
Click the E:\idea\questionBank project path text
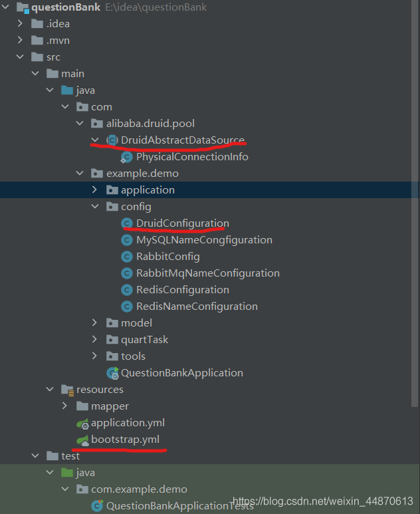coord(156,7)
